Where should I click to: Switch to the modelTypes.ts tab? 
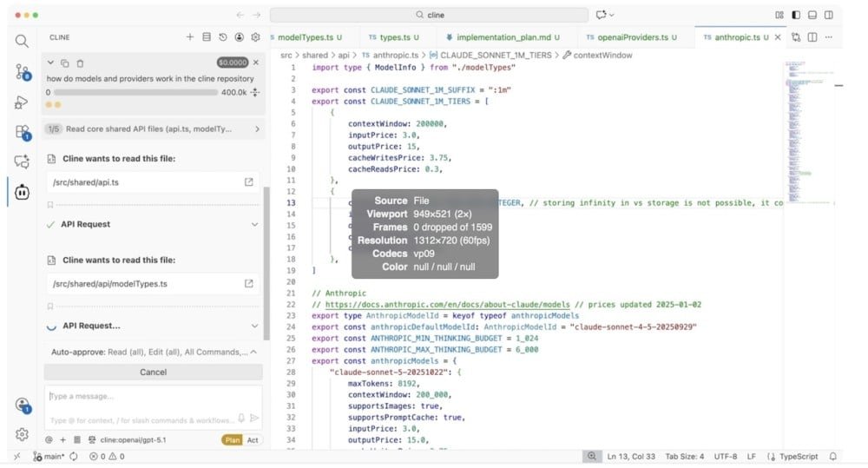point(310,37)
